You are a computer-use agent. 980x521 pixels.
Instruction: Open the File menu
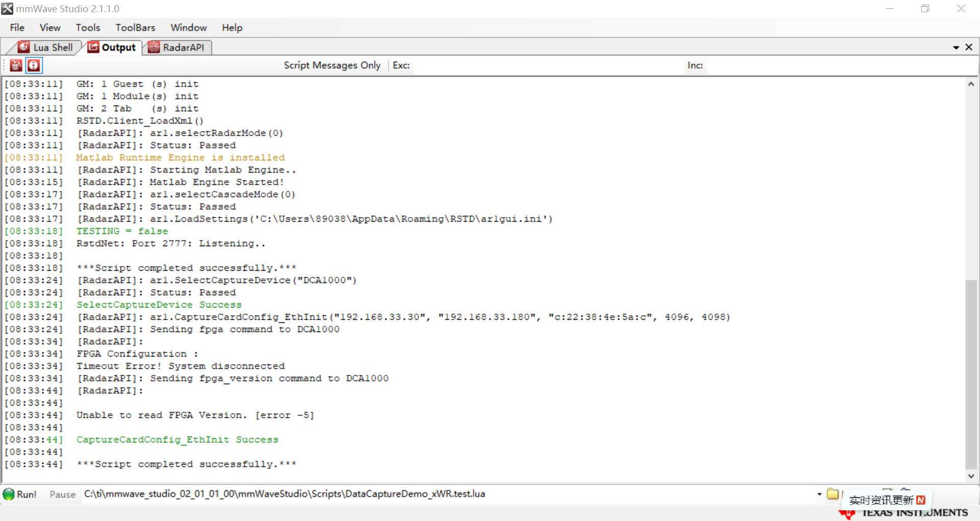point(17,28)
